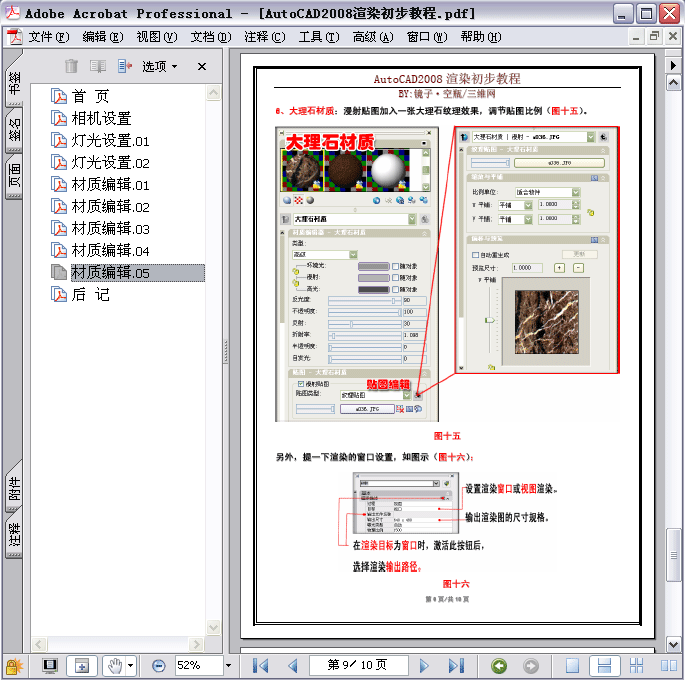The image size is (685, 680).
Task: Click the full screen monitor icon
Action: [50, 666]
